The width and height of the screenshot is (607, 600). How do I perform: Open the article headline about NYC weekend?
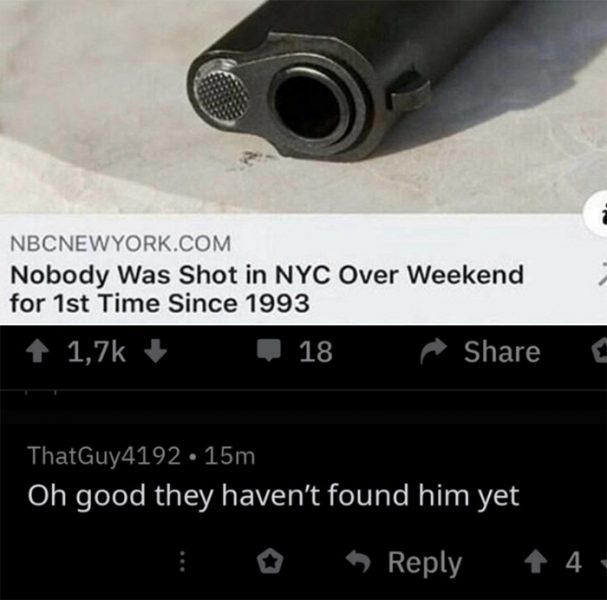coord(267,289)
